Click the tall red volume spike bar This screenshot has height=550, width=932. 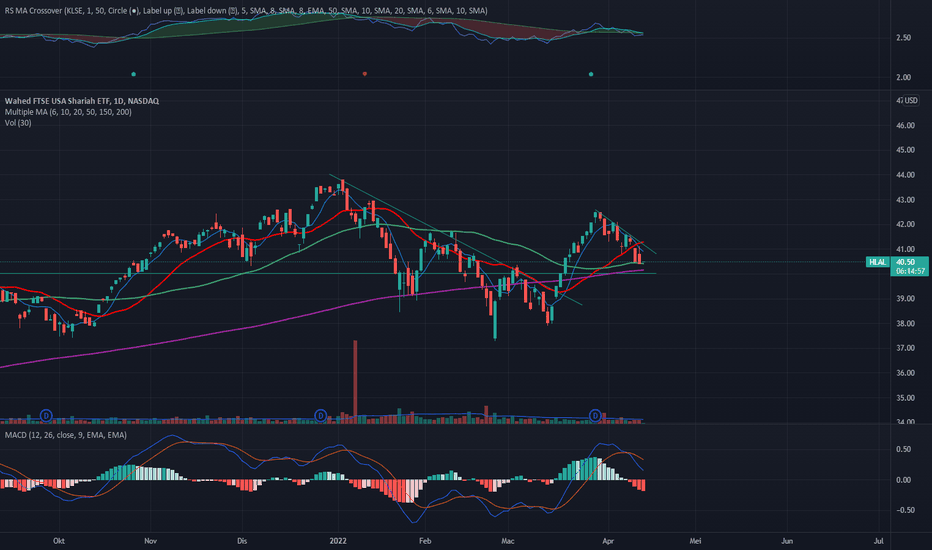(354, 378)
